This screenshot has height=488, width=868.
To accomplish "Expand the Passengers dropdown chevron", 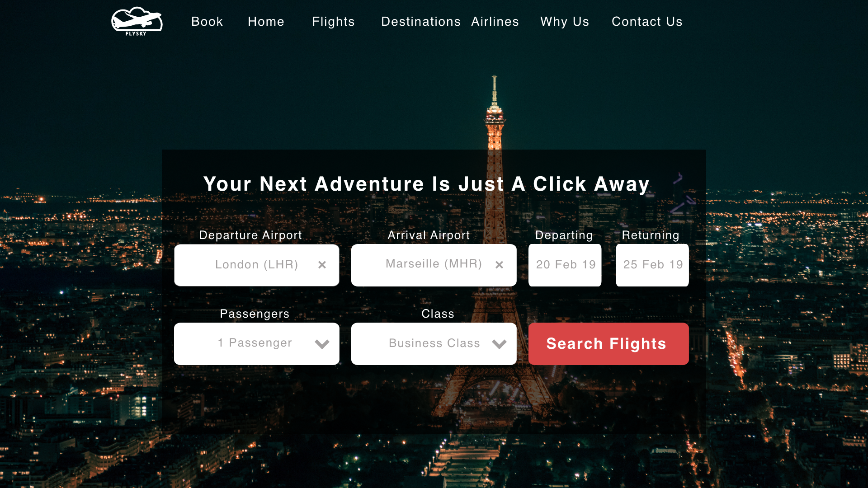I will tap(322, 344).
